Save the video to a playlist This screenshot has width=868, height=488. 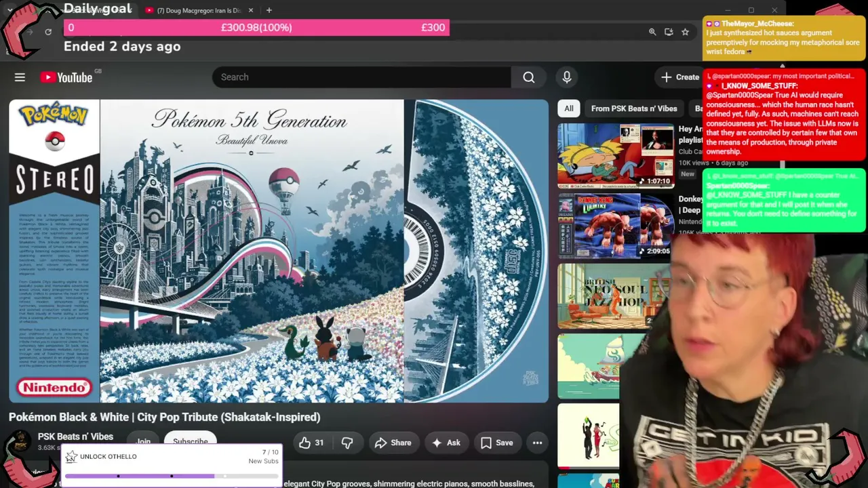point(496,443)
